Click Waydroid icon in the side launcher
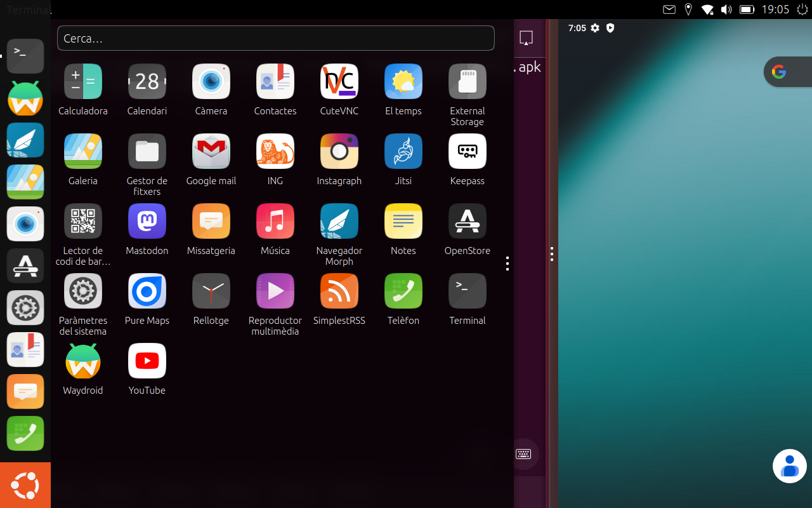This screenshot has height=508, width=812. point(25,98)
